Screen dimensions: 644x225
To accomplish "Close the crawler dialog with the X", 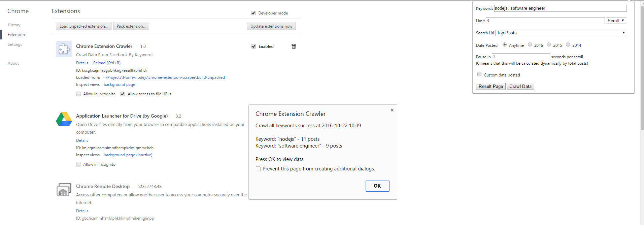I will tap(392, 110).
